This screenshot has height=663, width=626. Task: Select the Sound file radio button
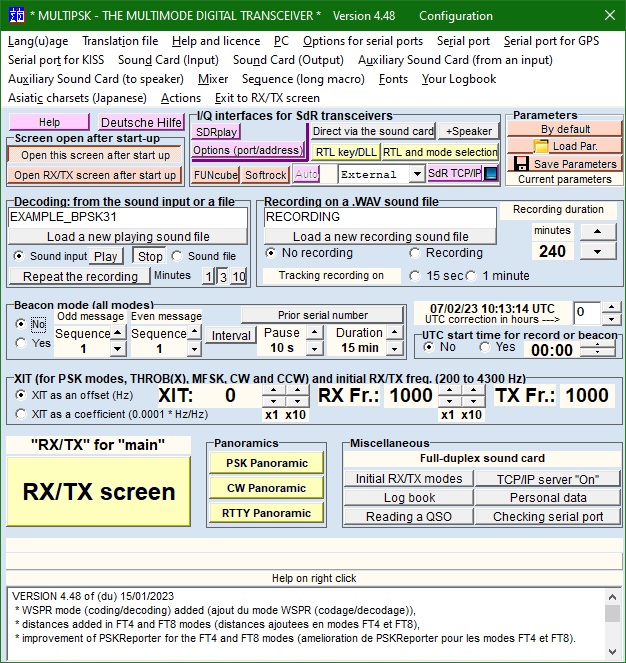[181, 256]
